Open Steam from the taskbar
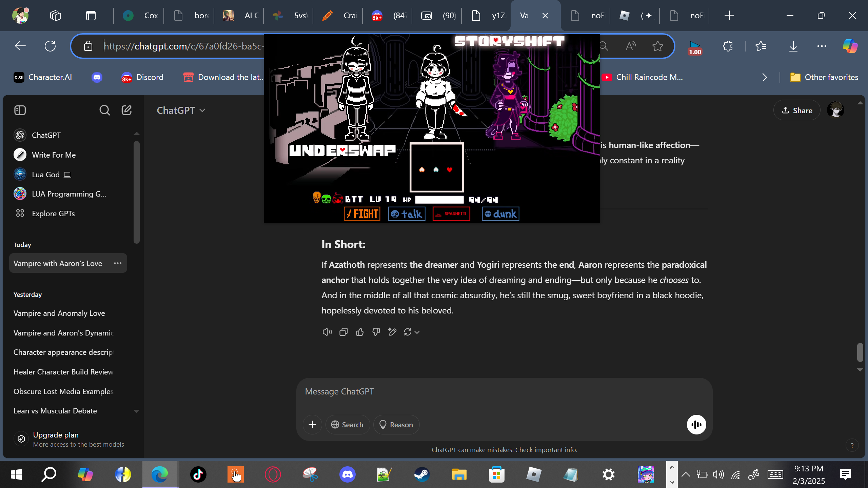 coord(422,474)
